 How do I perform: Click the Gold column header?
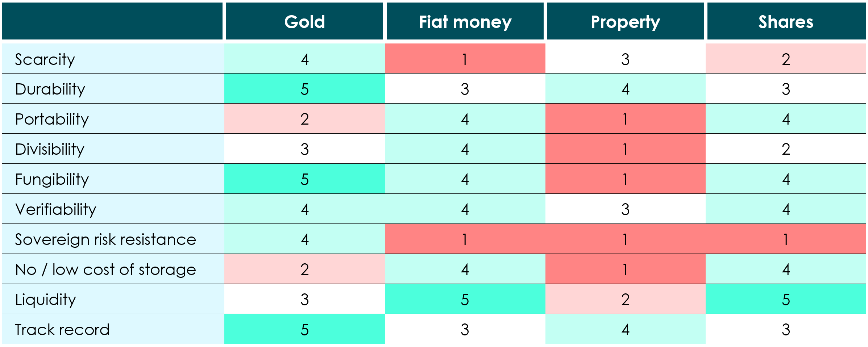tap(304, 22)
